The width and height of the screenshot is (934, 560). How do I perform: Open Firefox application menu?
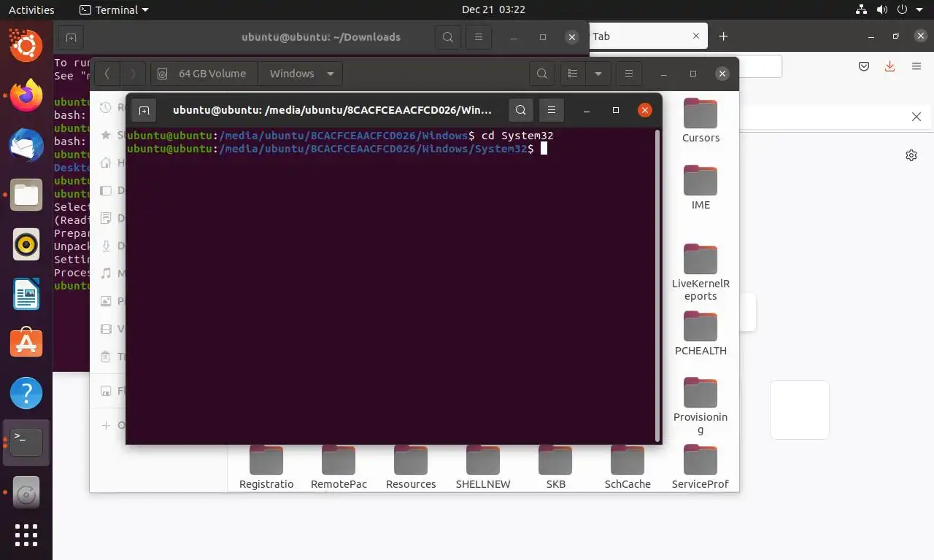(916, 66)
